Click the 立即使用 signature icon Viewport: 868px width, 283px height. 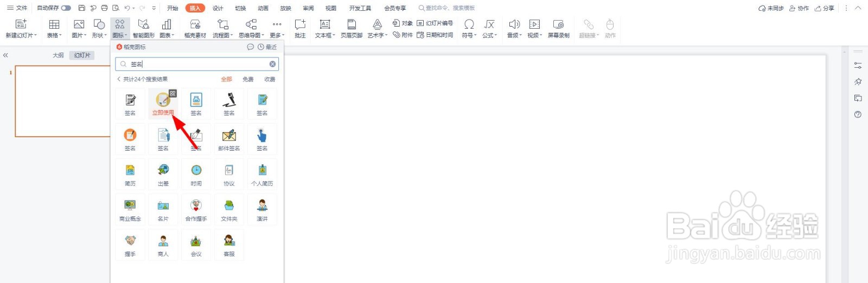point(163,104)
